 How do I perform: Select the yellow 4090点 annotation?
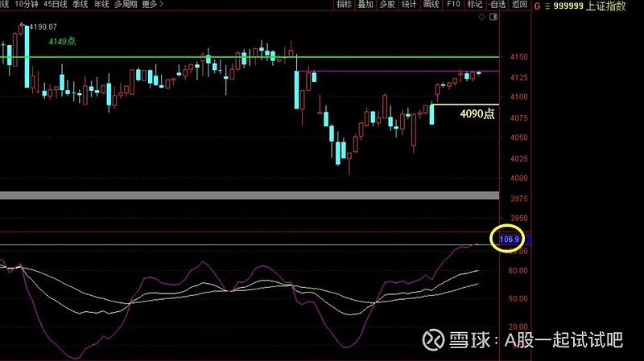tap(477, 113)
